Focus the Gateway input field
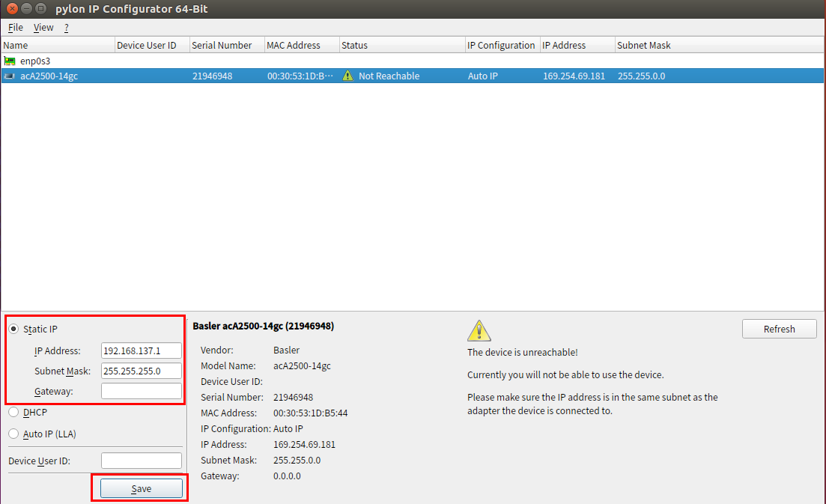826x504 pixels. (142, 392)
